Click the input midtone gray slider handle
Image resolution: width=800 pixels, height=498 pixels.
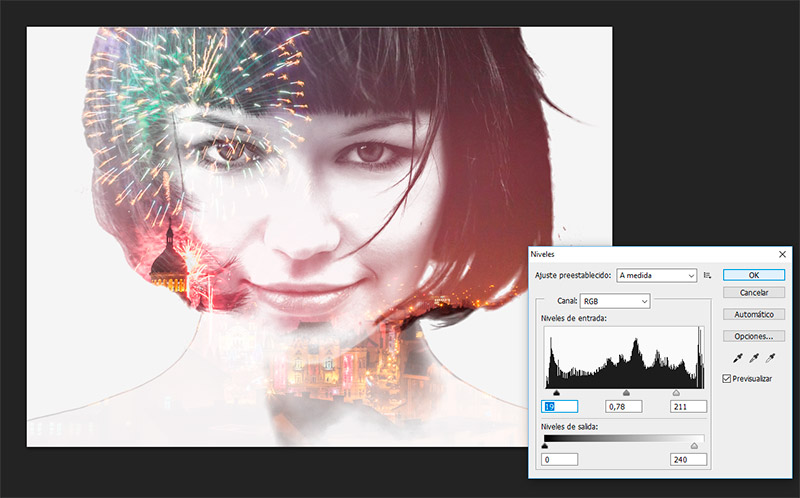point(626,393)
